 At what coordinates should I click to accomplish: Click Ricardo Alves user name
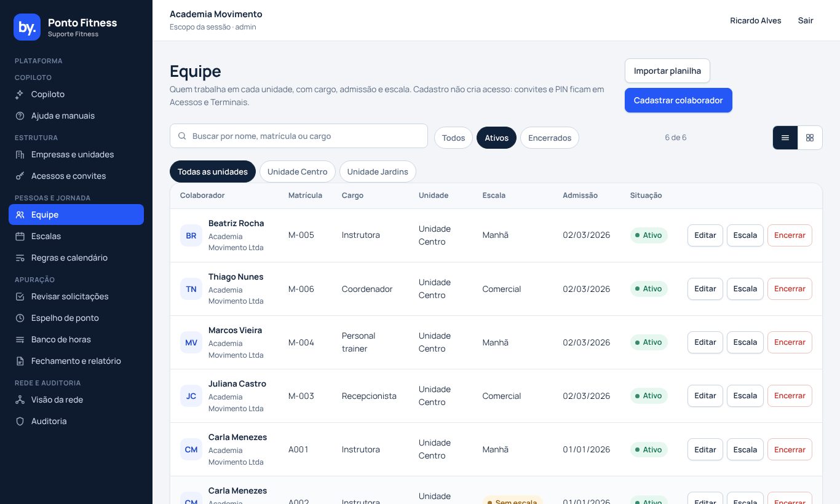(x=756, y=20)
